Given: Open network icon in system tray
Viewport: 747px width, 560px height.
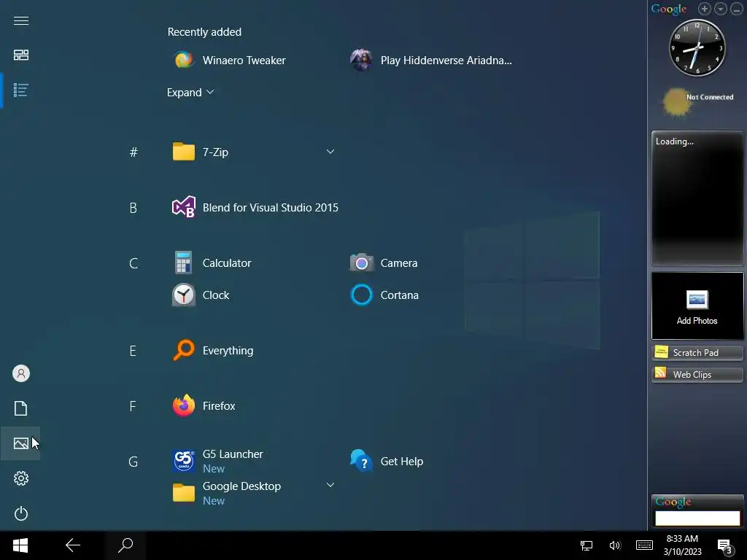Looking at the screenshot, I should [x=587, y=545].
